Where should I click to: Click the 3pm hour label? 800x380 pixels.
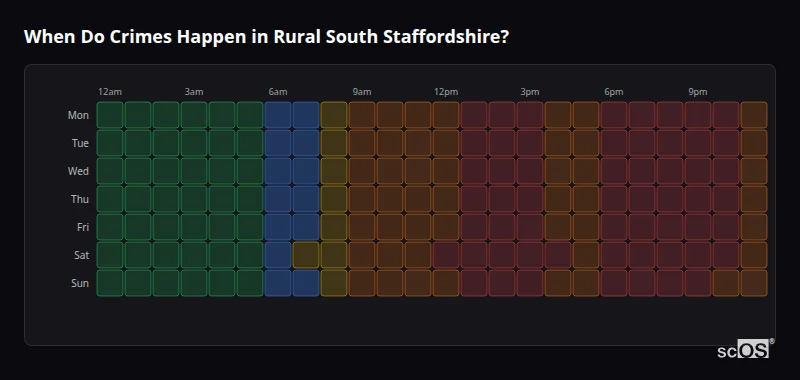[530, 92]
